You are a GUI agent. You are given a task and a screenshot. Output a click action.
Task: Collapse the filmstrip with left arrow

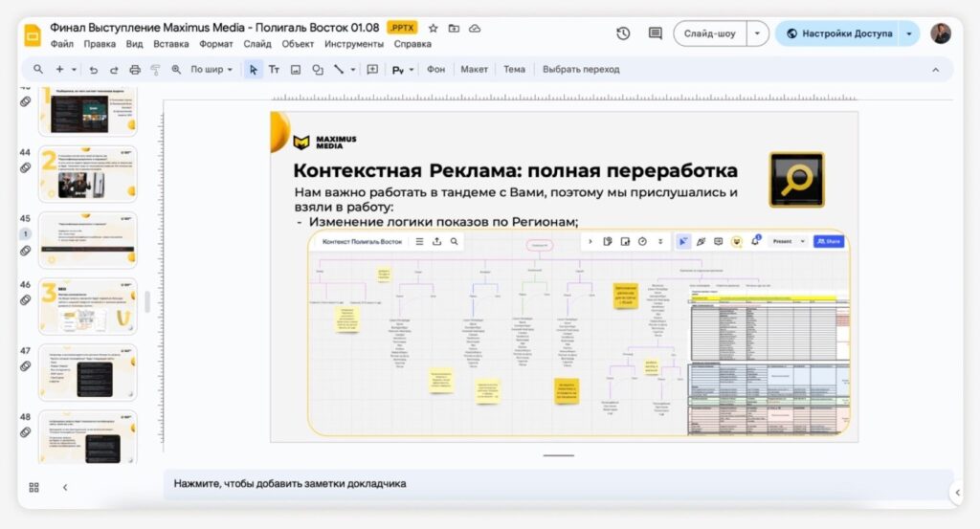(65, 487)
